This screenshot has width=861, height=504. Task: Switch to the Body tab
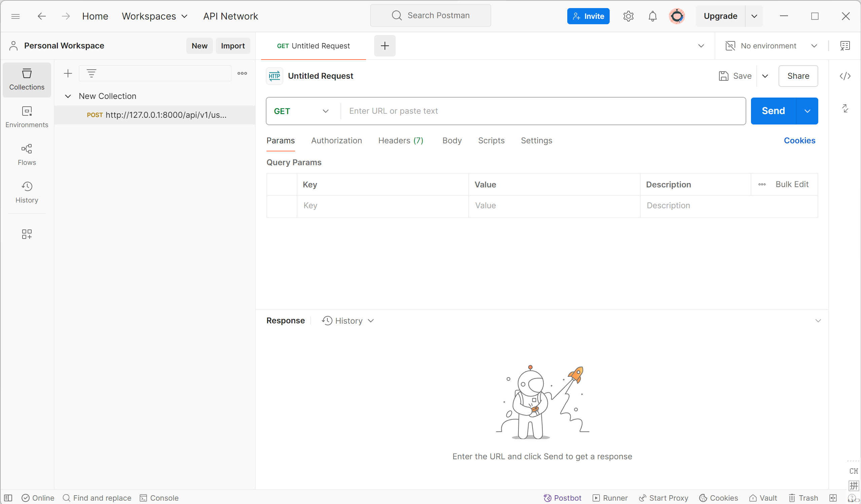452,140
